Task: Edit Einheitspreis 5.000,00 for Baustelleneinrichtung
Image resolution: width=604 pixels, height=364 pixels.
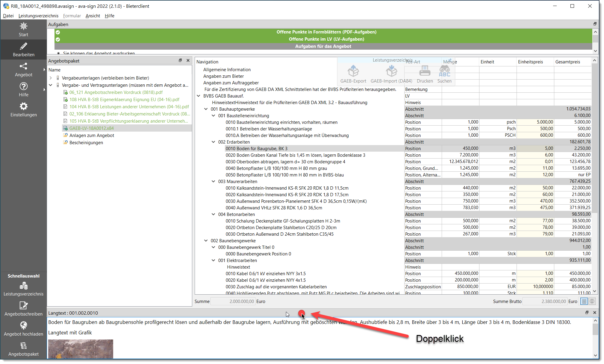Action: click(535, 122)
